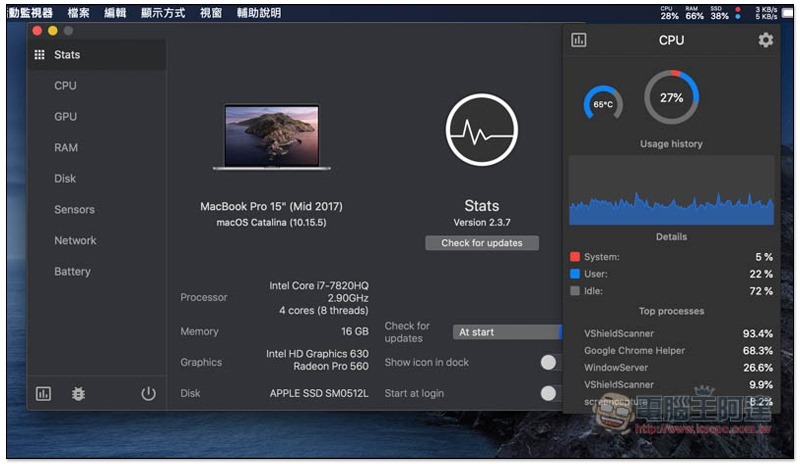Click the Stats heartbeat logo
Image resolution: width=800 pixels, height=464 pixels.
[x=482, y=131]
